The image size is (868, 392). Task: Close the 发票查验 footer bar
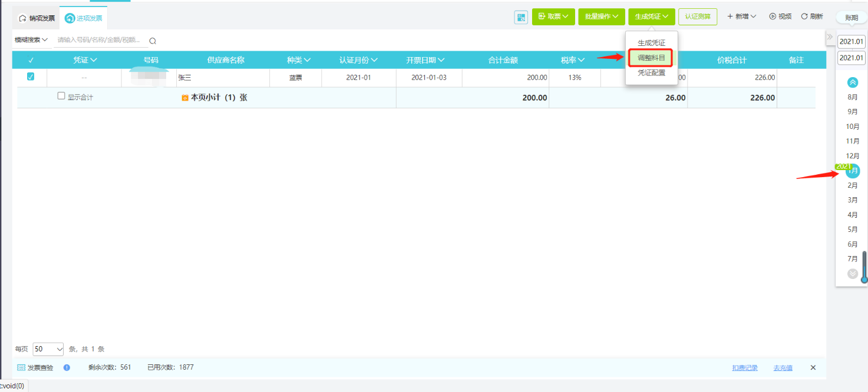click(x=813, y=367)
